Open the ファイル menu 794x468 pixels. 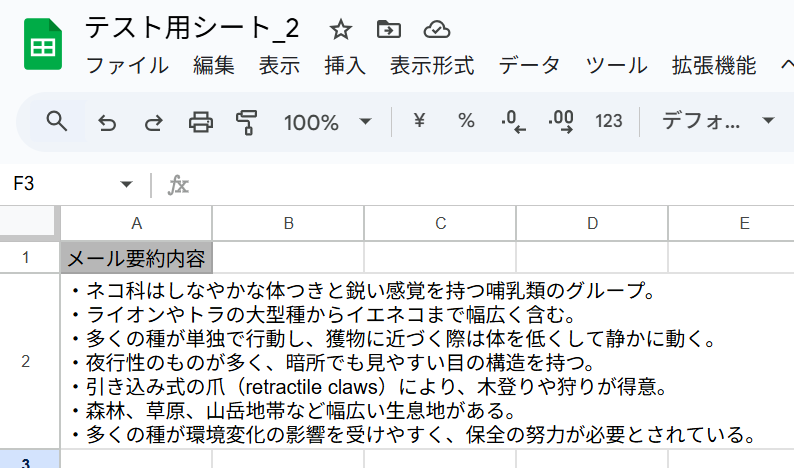pos(127,66)
